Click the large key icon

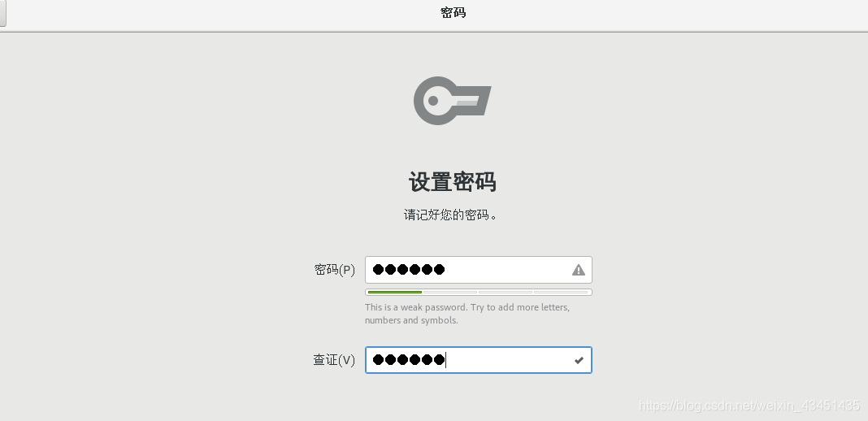[x=452, y=101]
